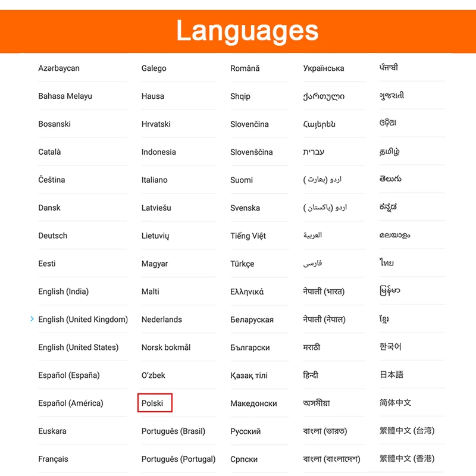Select O'zbek language
Screen dimensions: 476x476
pyautogui.click(x=154, y=375)
